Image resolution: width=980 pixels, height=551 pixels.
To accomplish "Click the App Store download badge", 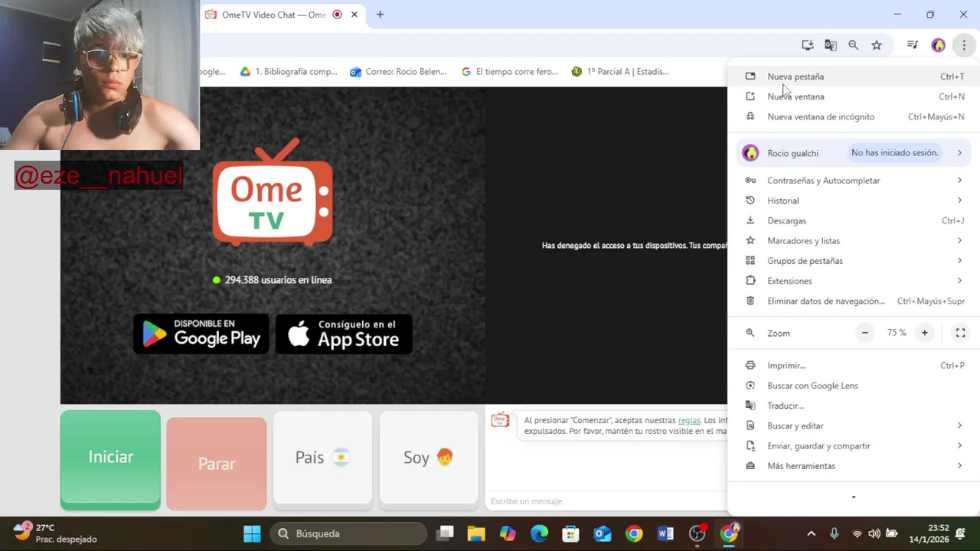I will tap(344, 334).
